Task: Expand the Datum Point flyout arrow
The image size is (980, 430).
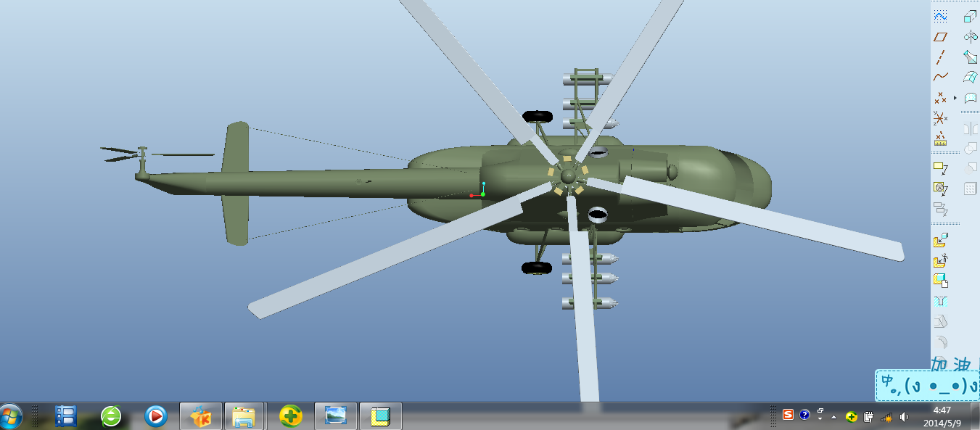Action: [955, 97]
